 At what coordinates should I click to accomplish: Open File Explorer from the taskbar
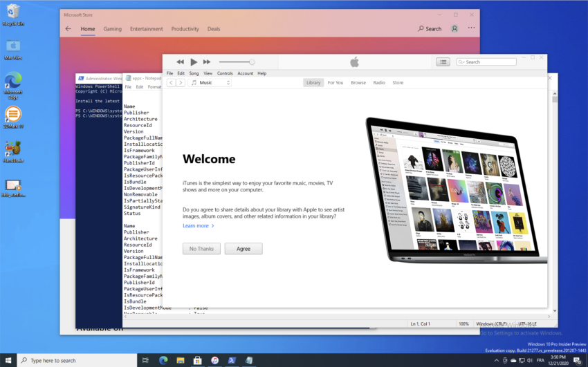pos(181,360)
